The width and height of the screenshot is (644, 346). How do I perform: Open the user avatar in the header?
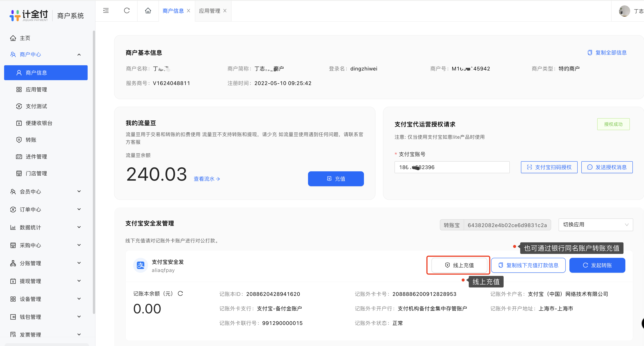pyautogui.click(x=624, y=11)
